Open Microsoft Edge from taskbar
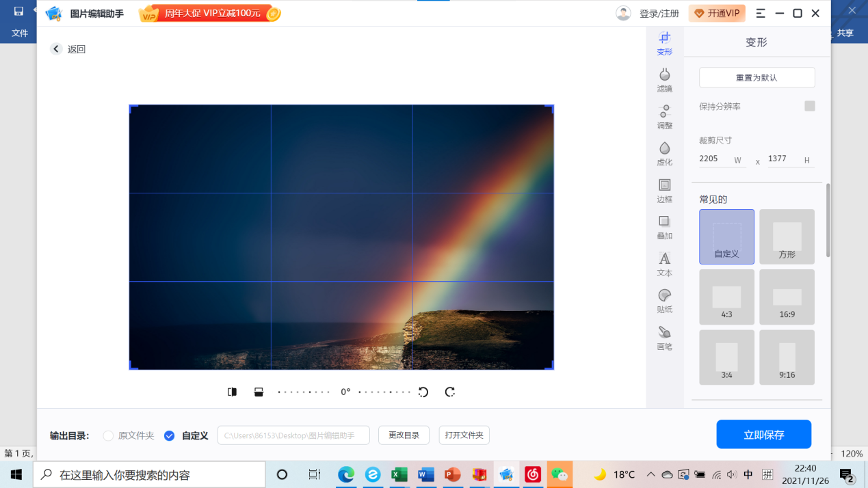Image resolution: width=868 pixels, height=488 pixels. [x=346, y=474]
